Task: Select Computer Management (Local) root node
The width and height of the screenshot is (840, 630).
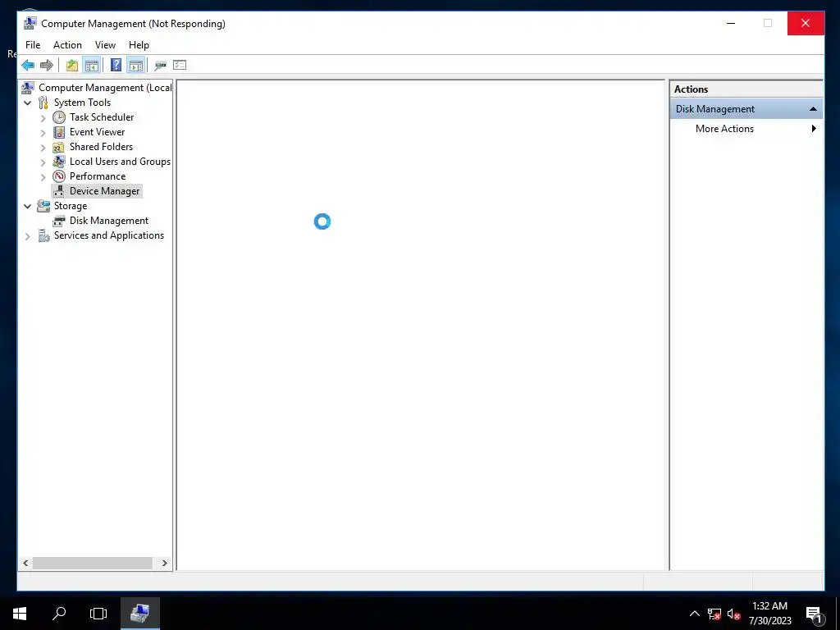Action: 105,87
